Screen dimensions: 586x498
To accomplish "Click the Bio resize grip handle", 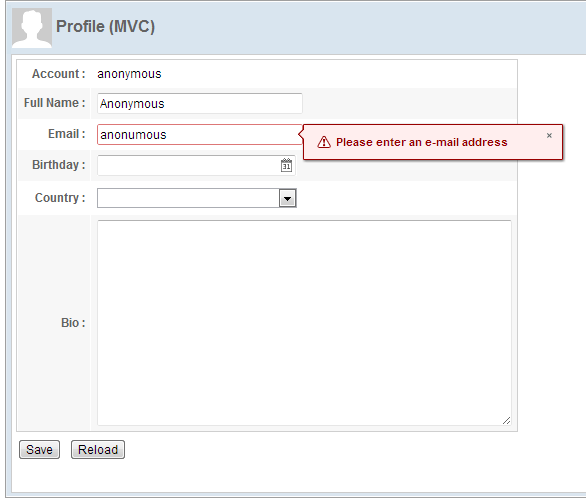I will click(x=506, y=421).
